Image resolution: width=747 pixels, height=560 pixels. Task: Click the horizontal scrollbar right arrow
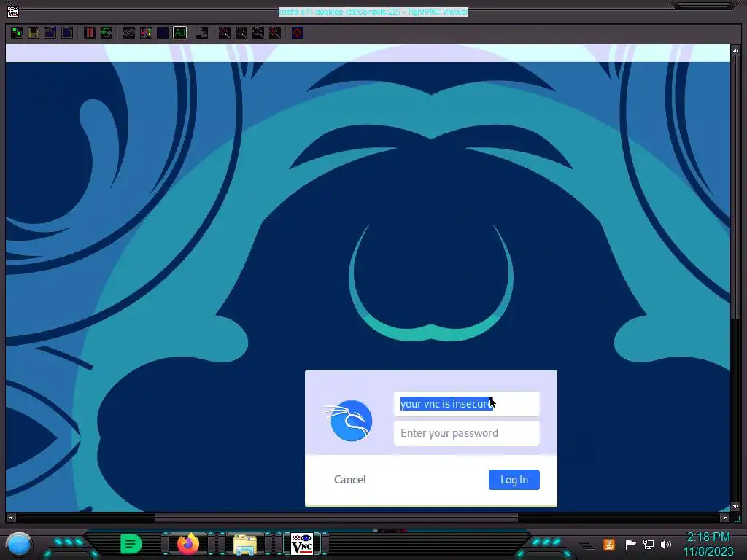click(x=724, y=517)
